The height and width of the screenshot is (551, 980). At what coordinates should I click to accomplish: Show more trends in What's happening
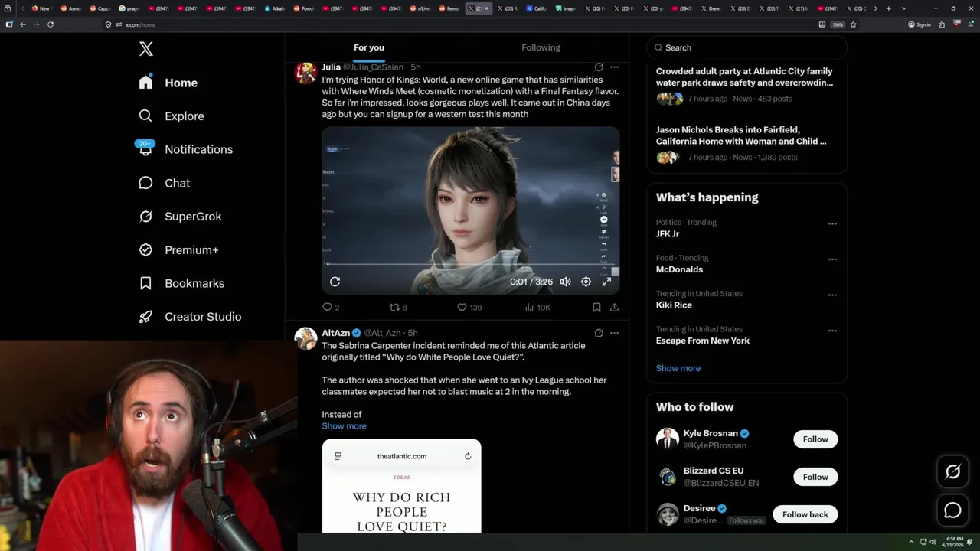(678, 368)
